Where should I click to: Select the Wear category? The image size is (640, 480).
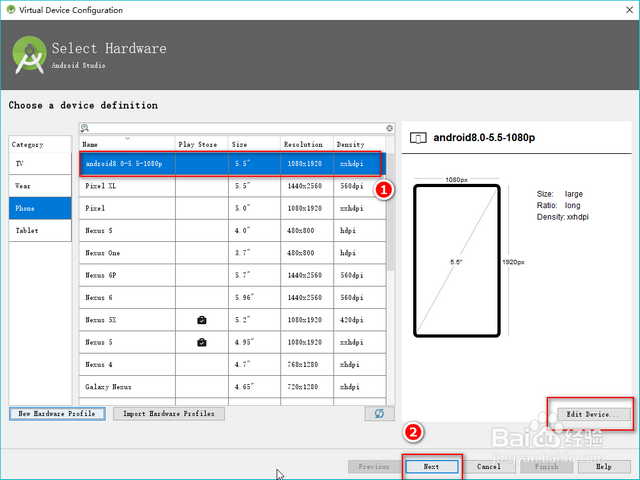pos(40,186)
